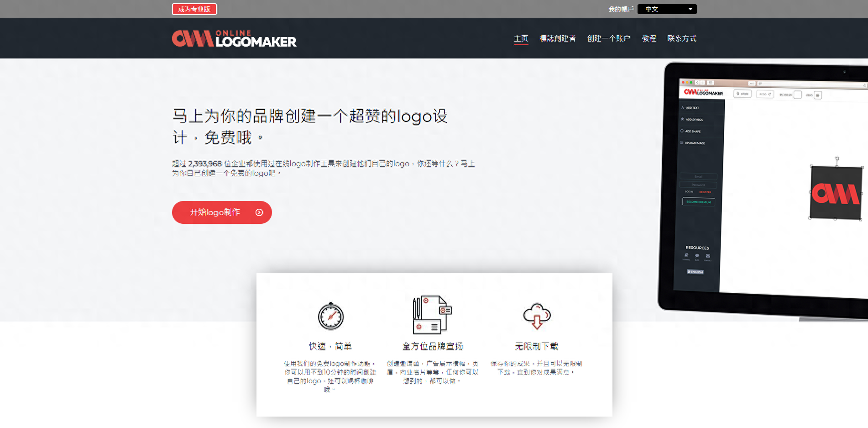Image resolution: width=868 pixels, height=428 pixels.
Task: Click the Upload Image icon
Action: pos(693,143)
